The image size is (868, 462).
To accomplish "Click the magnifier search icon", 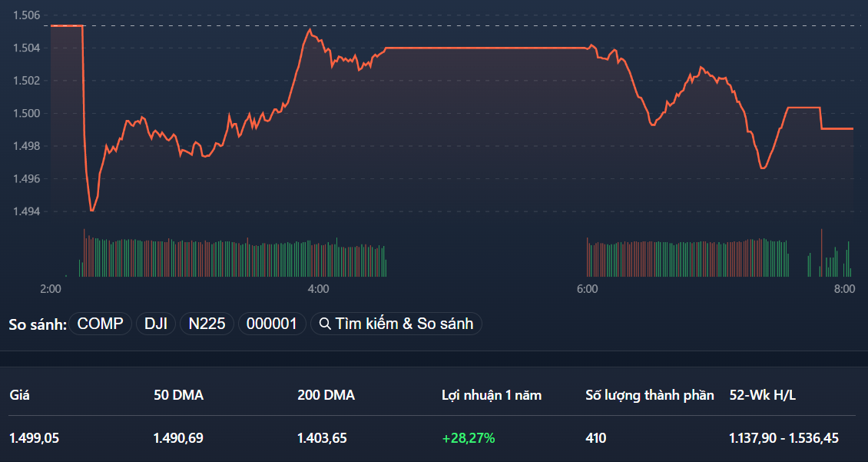I will [x=326, y=324].
